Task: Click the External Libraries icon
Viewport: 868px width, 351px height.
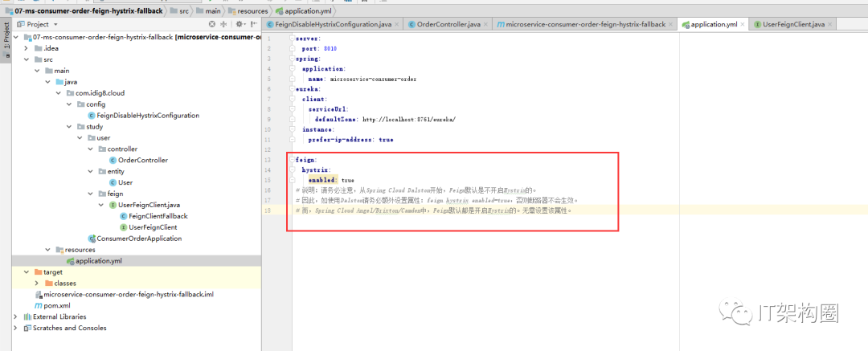Action: click(27, 316)
